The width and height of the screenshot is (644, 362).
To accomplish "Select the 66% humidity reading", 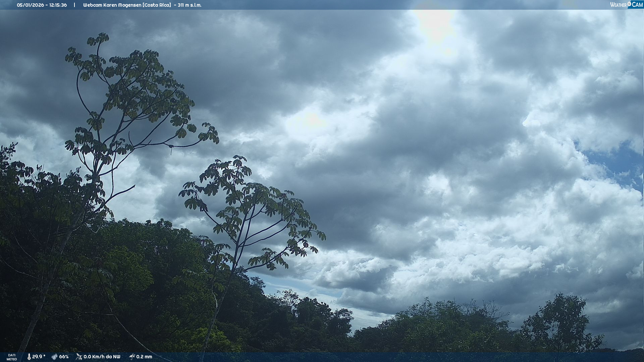I will pos(64,357).
